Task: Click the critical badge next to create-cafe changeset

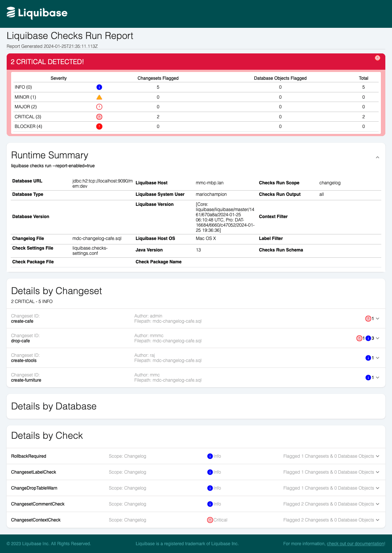Action: (368, 318)
